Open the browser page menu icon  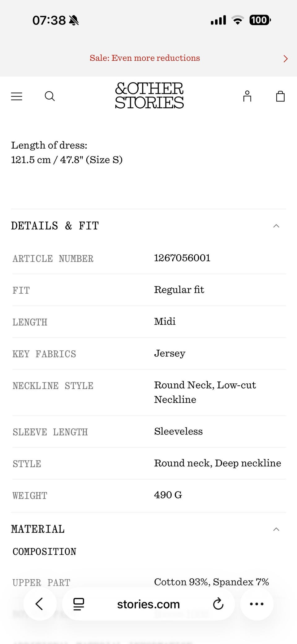coord(79,604)
